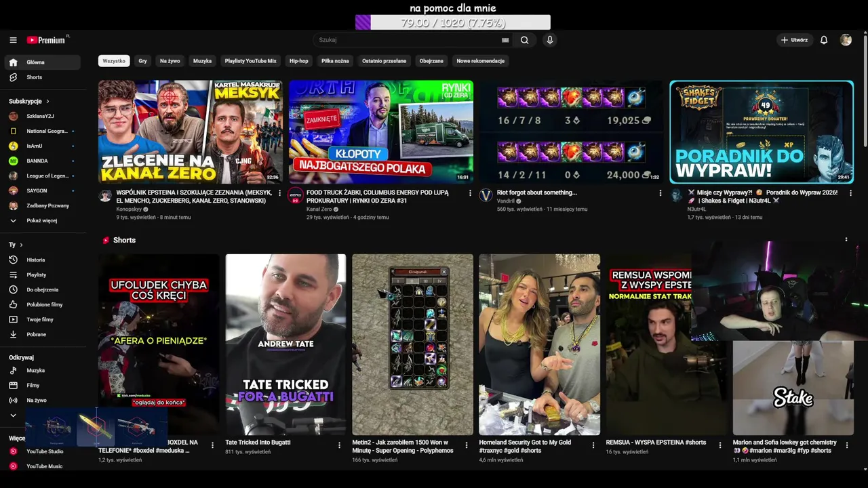Open Twoje filmy
Screen dimensions: 868x488
coord(42,319)
